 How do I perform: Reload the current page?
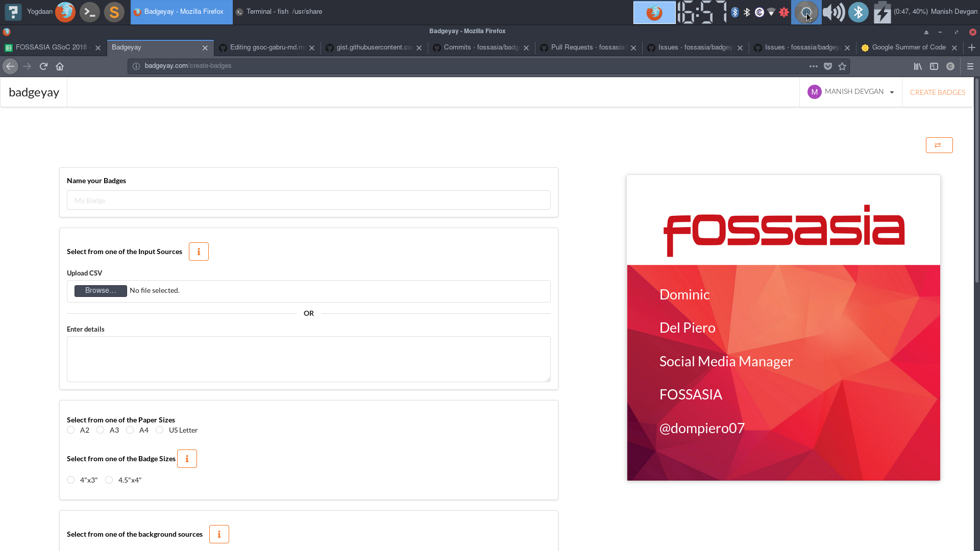(x=43, y=66)
